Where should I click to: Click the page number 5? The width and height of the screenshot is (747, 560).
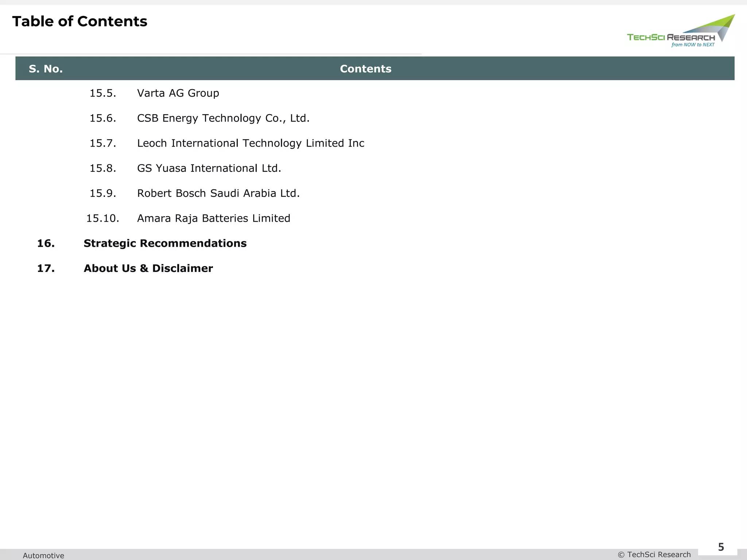point(721,547)
